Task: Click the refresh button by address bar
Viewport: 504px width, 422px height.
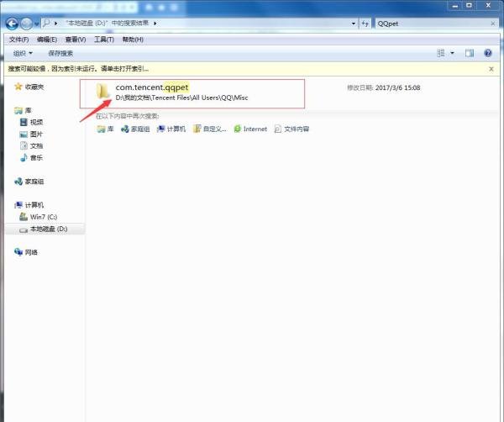Action: (365, 24)
